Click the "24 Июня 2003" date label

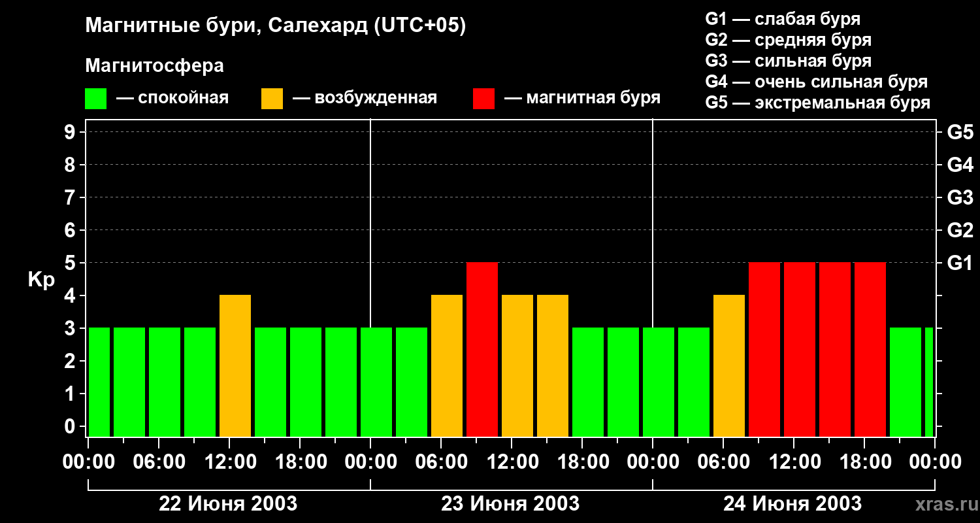[792, 504]
